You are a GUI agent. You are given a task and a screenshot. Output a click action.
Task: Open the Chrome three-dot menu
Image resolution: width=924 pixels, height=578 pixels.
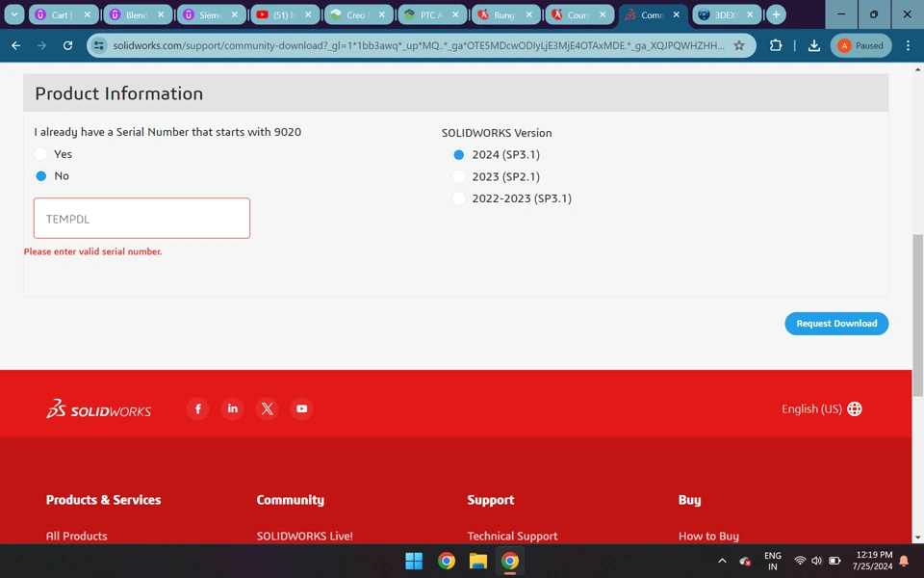(x=908, y=45)
